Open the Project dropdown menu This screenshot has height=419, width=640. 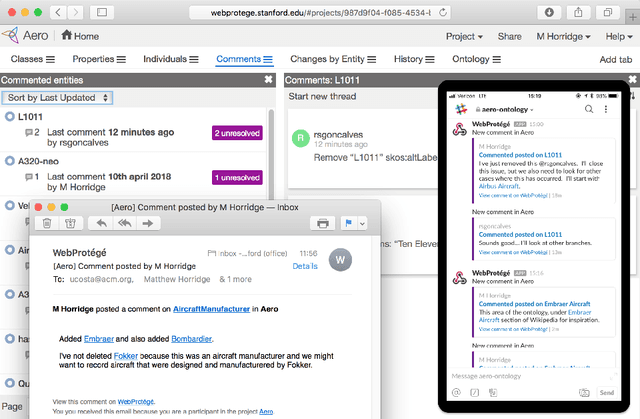(465, 36)
